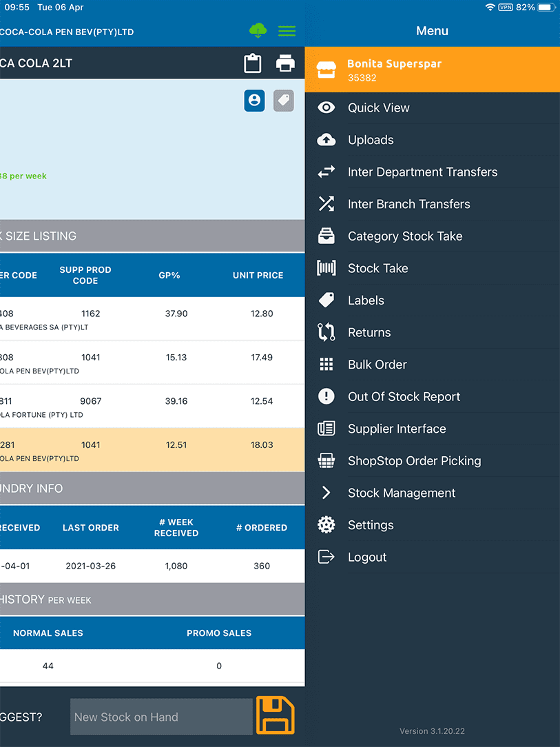Save with the orange floppy disk icon
Viewport: 560px width, 747px height.
[x=276, y=715]
